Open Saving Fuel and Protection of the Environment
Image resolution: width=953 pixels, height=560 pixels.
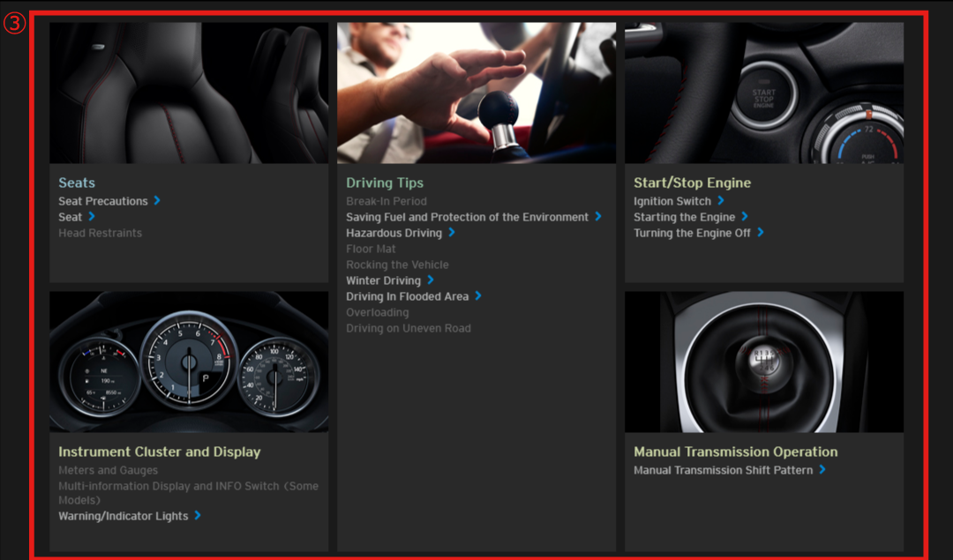[x=467, y=217]
